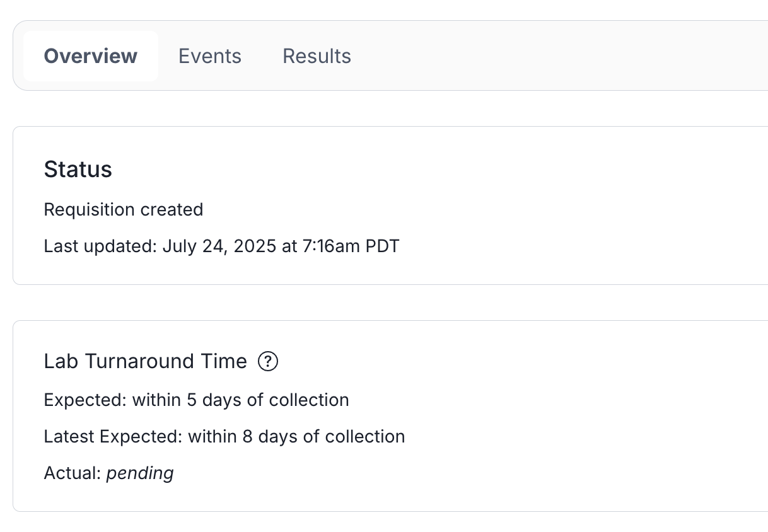Click the Lab Turnaround Time heading
The image size is (768, 532).
tap(146, 361)
